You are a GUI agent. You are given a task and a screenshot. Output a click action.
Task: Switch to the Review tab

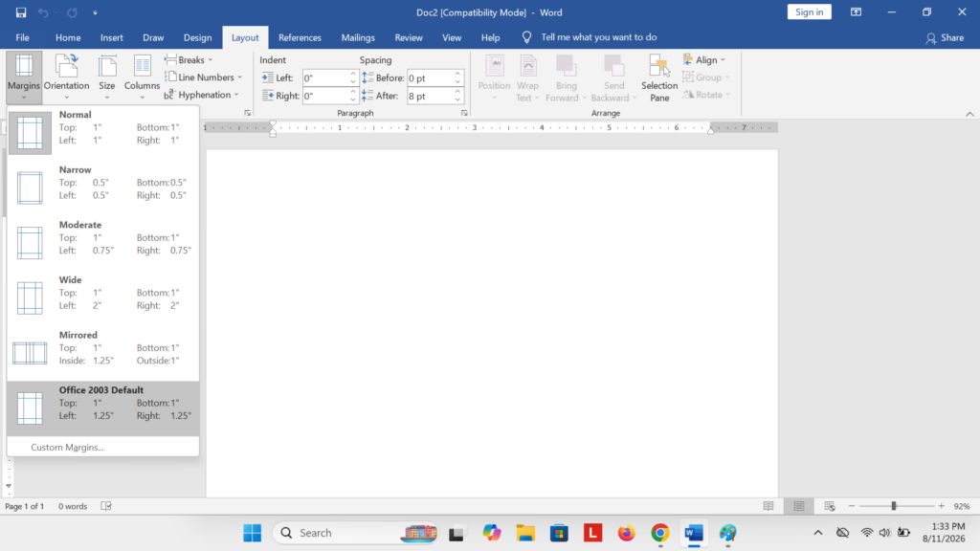click(409, 37)
